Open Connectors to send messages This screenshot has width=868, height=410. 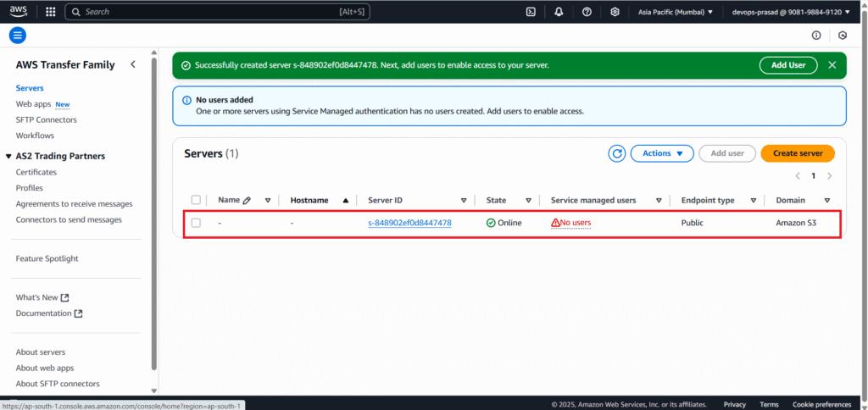coord(69,219)
